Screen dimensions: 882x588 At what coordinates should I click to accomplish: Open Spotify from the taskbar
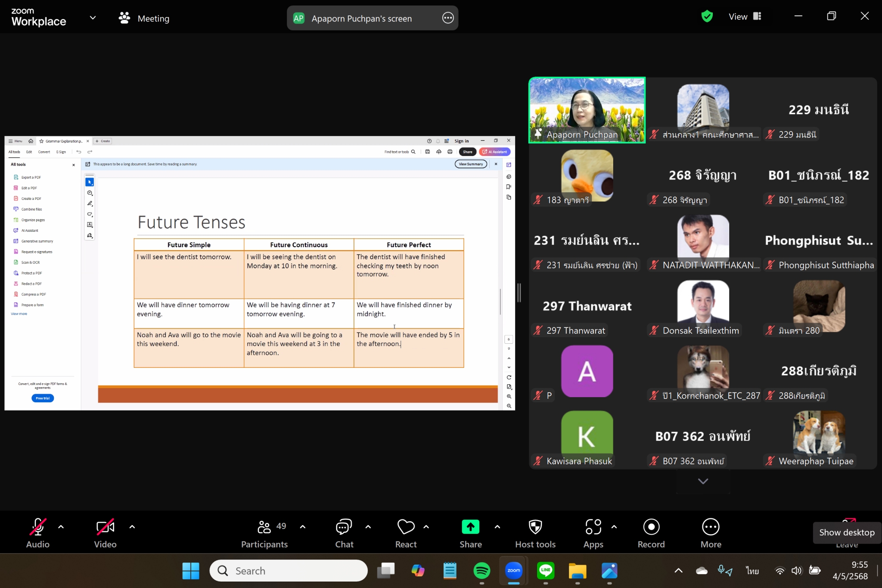click(481, 571)
